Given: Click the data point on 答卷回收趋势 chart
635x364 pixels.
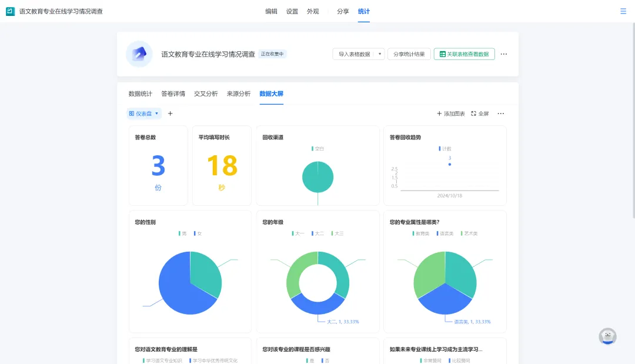Looking at the screenshot, I should coord(450,165).
